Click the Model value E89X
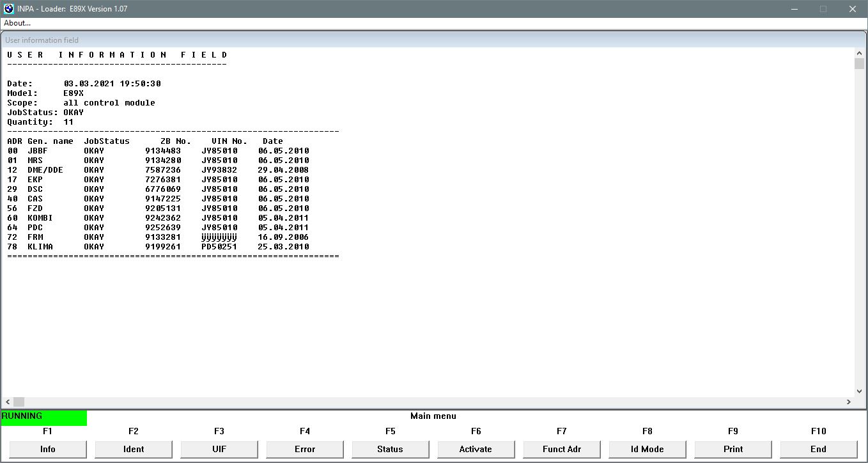Screen dimensions: 868x463 74,93
